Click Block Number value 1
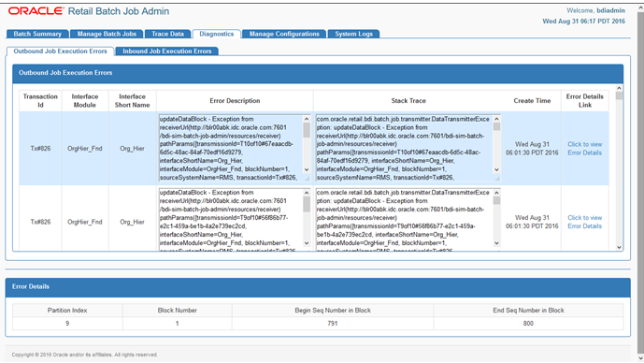This screenshot has width=644, height=363. coord(177,324)
